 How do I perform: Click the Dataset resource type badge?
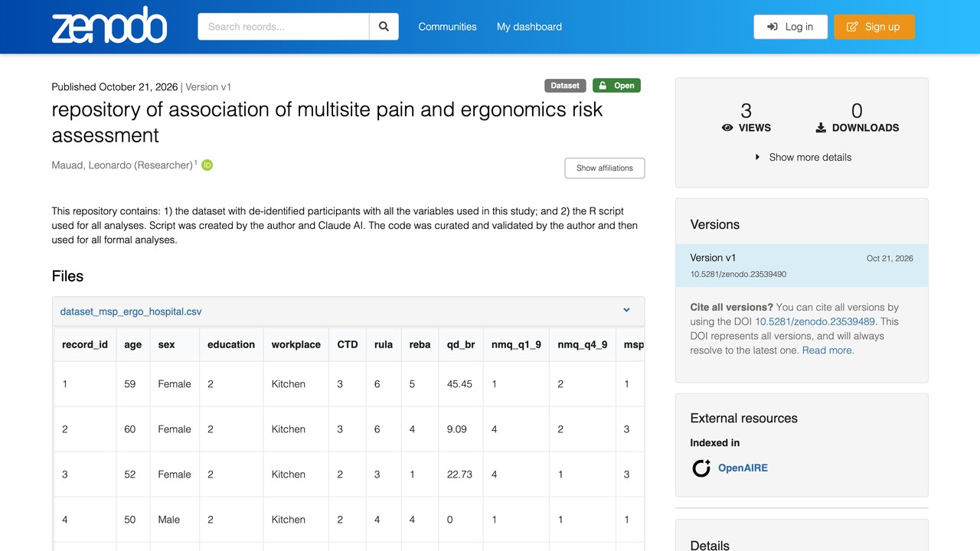[565, 86]
